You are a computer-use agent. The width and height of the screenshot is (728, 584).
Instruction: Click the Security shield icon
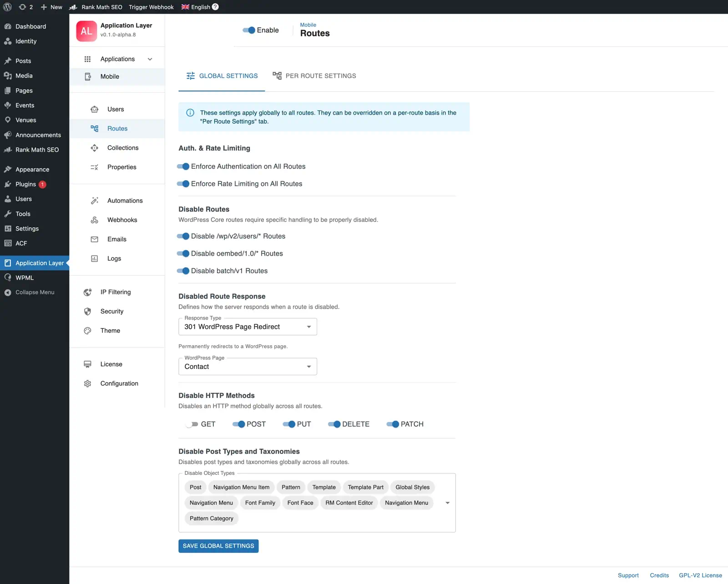pos(87,312)
